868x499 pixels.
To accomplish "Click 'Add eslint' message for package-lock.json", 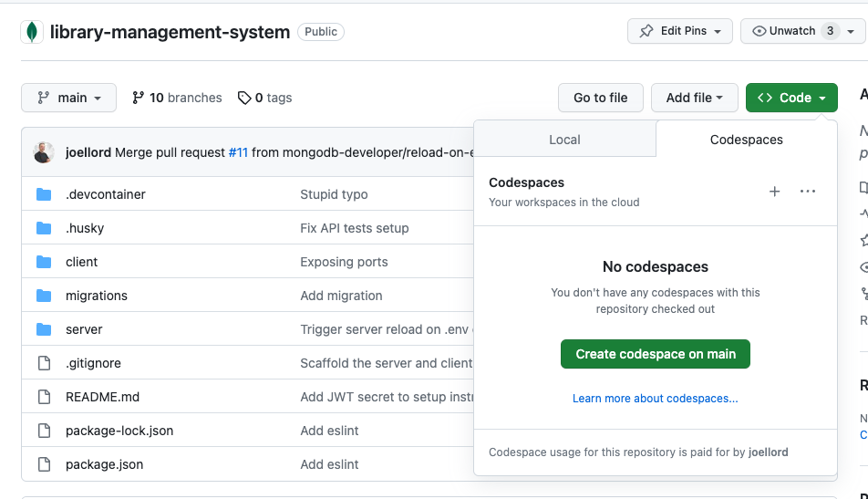I will tap(329, 431).
